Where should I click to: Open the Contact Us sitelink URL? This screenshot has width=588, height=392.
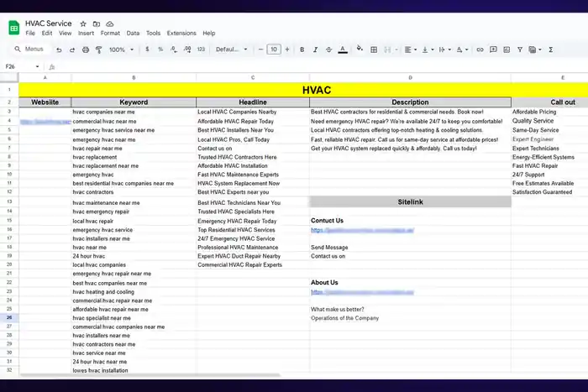click(x=362, y=230)
